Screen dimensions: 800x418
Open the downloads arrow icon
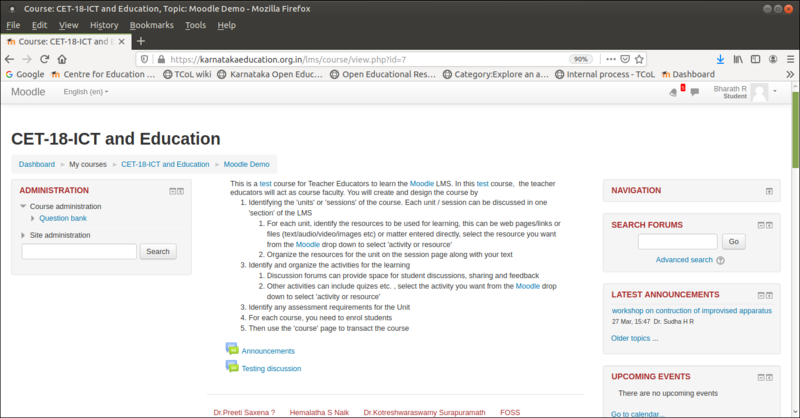(x=720, y=59)
